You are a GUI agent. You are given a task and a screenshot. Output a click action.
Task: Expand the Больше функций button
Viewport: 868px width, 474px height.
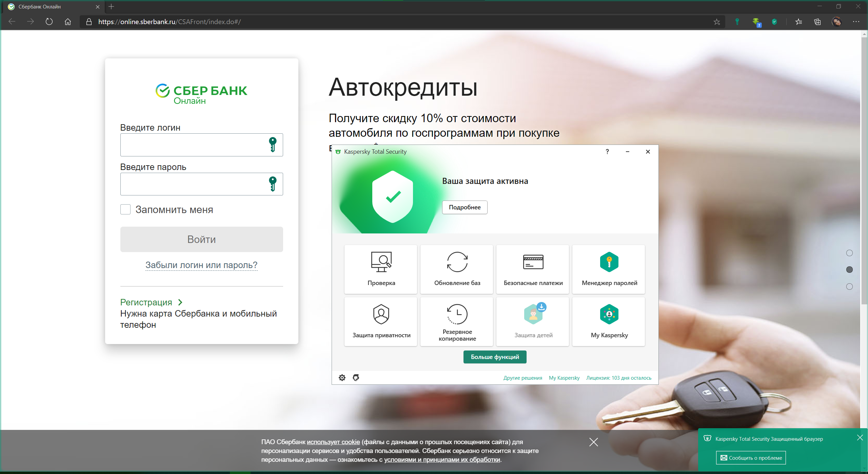point(495,357)
